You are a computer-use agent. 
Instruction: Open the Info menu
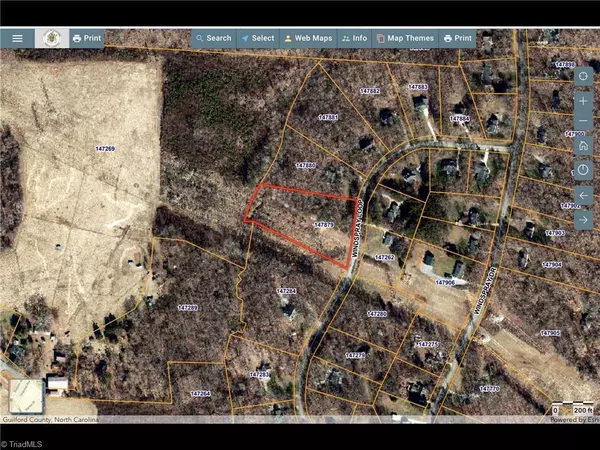(354, 38)
